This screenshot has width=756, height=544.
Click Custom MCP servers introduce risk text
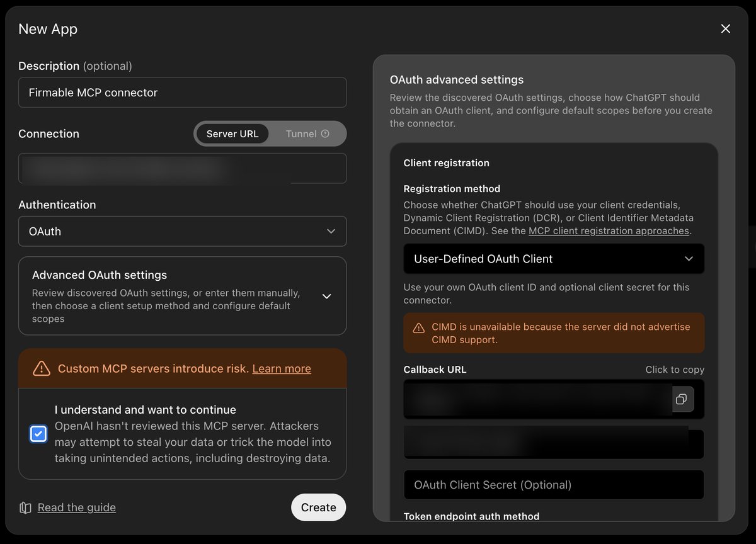[154, 368]
